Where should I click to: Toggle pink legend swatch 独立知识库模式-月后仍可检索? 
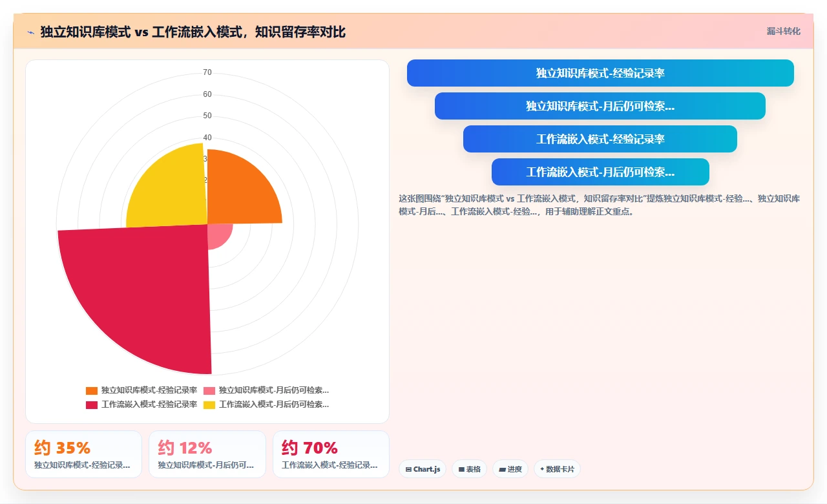point(209,390)
